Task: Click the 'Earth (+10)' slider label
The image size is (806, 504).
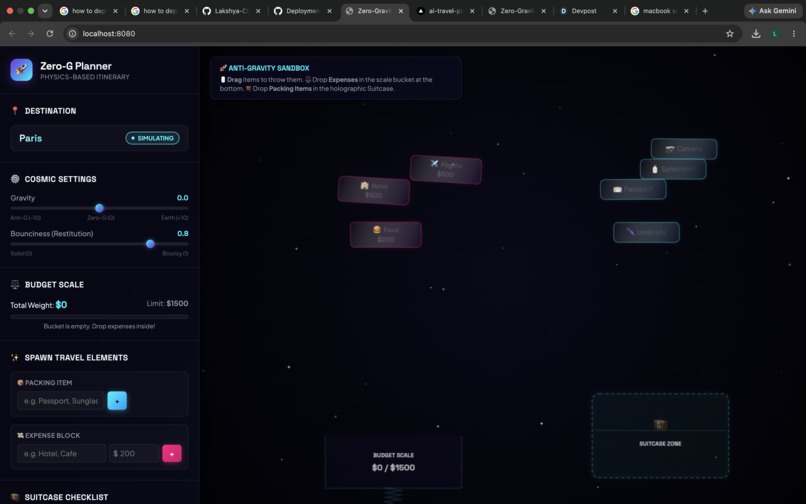Action: coord(175,218)
